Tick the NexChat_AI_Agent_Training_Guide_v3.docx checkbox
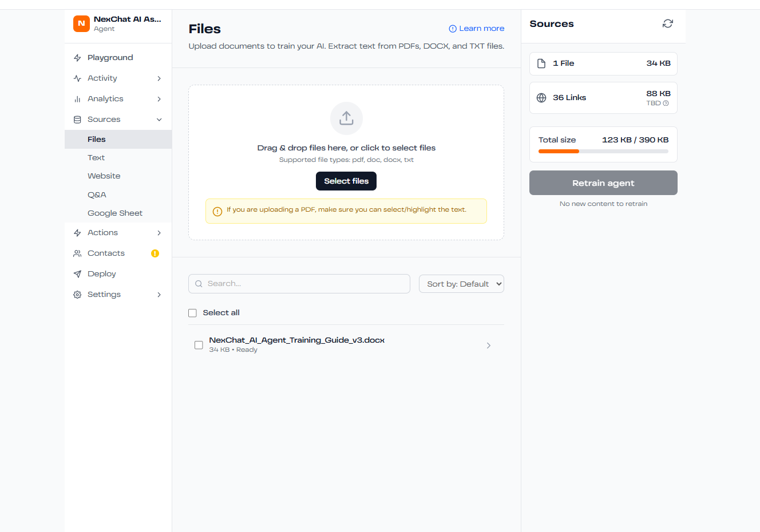 click(x=199, y=345)
